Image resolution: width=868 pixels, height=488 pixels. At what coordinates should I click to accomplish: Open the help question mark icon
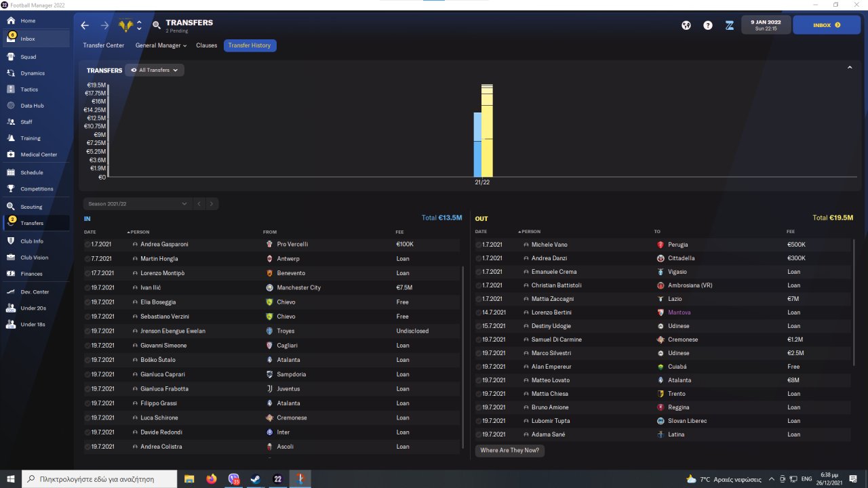[x=708, y=25]
